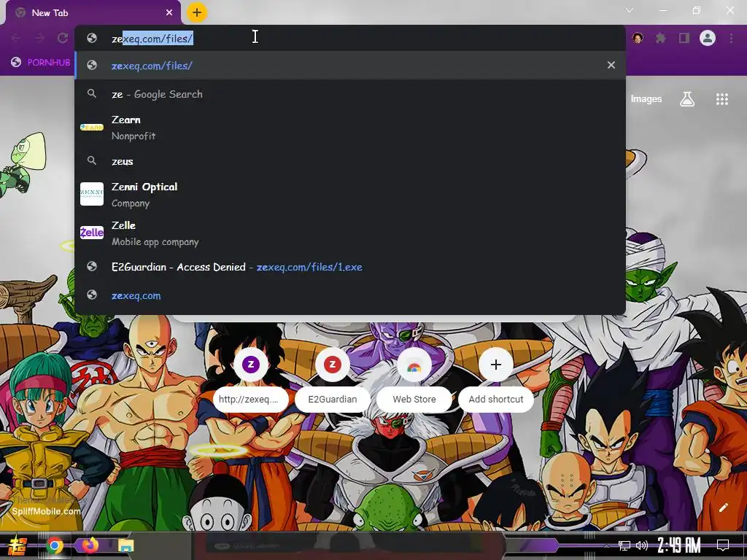Open the http://zexeq... shortcut tile
Image resolution: width=747 pixels, height=560 pixels.
251,379
